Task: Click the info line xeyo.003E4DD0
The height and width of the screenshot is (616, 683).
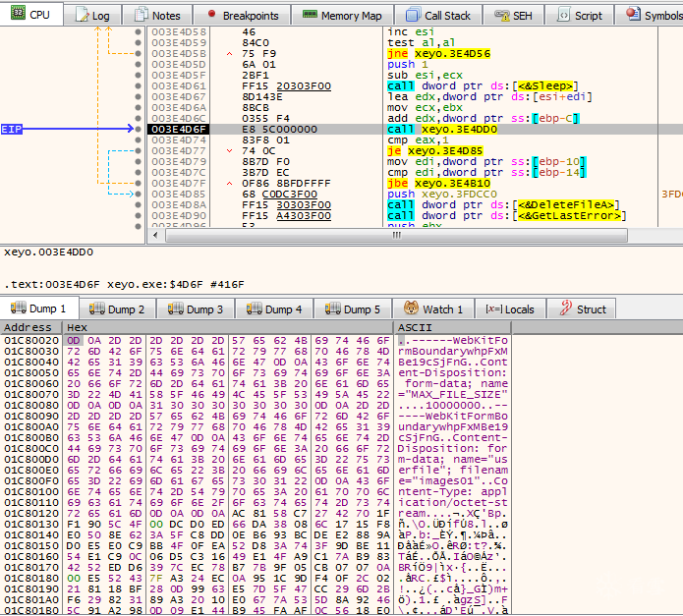Action: pyautogui.click(x=48, y=252)
